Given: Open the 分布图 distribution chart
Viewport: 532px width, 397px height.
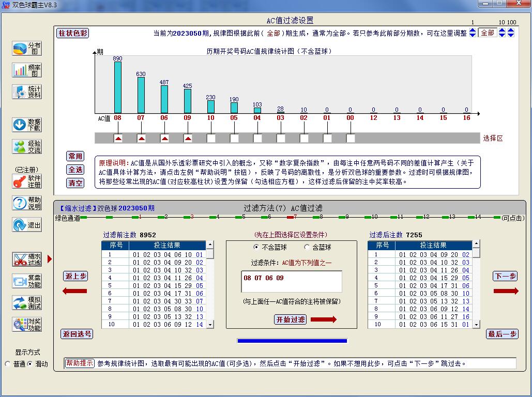Looking at the screenshot, I should point(27,49).
